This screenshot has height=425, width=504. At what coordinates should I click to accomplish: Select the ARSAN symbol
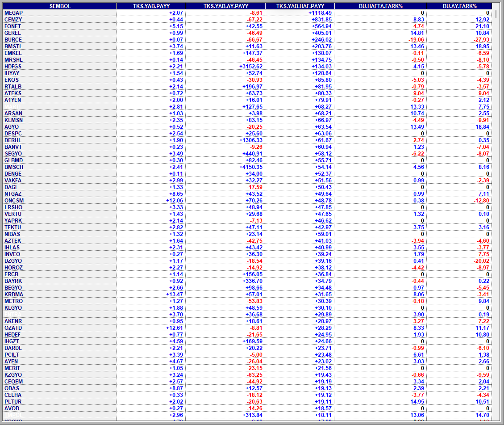coord(13,114)
